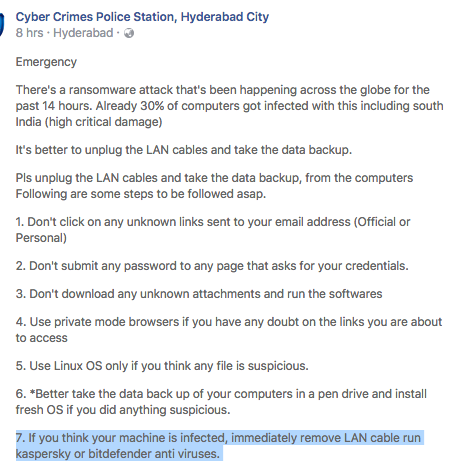The height and width of the screenshot is (472, 455).
Task: Click step 6 about pen drive backup
Action: (221, 402)
